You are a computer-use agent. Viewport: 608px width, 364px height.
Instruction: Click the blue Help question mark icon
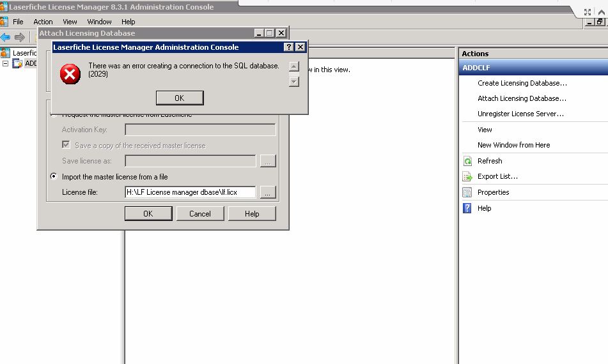click(467, 208)
